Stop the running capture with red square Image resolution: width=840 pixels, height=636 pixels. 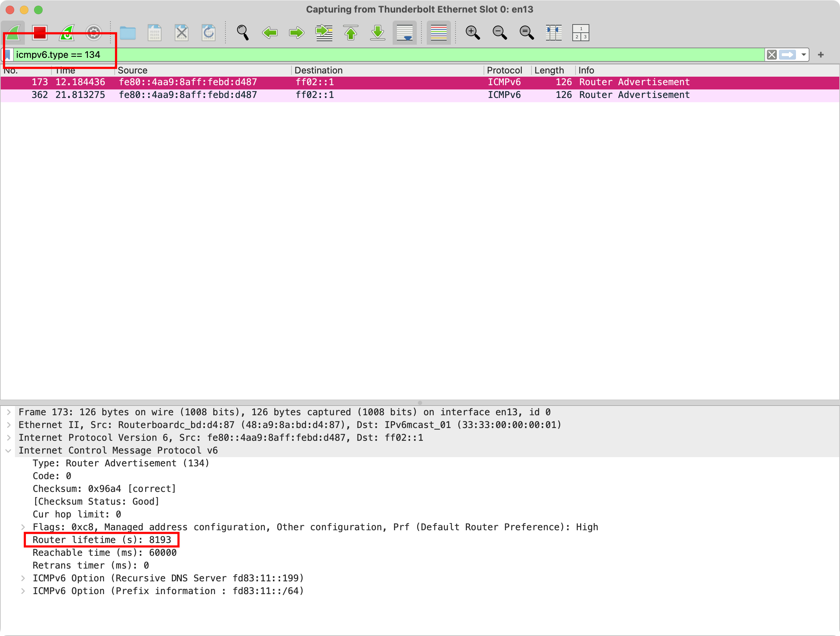[x=40, y=33]
